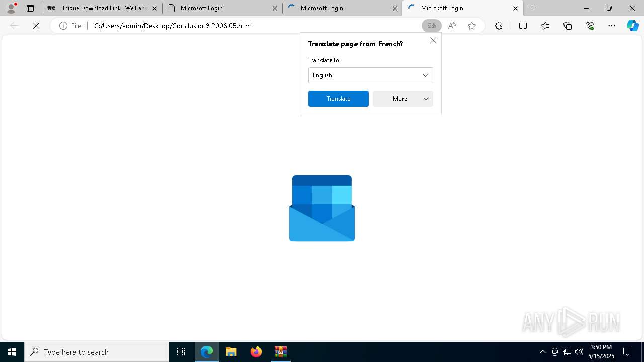Stop loading the page

[x=36, y=26]
